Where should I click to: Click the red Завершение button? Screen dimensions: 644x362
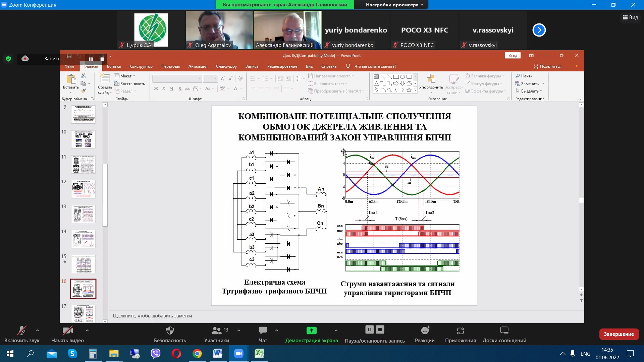(x=619, y=334)
